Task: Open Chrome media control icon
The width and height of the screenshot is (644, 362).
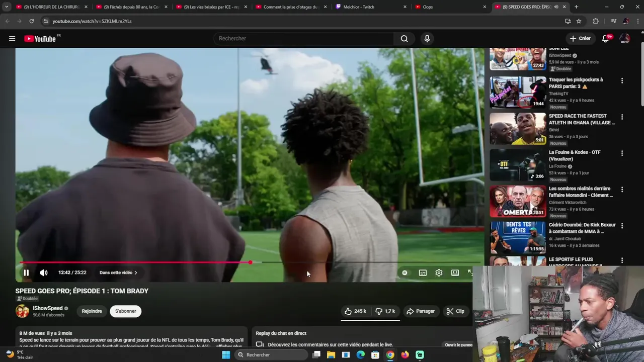Action: pyautogui.click(x=613, y=21)
